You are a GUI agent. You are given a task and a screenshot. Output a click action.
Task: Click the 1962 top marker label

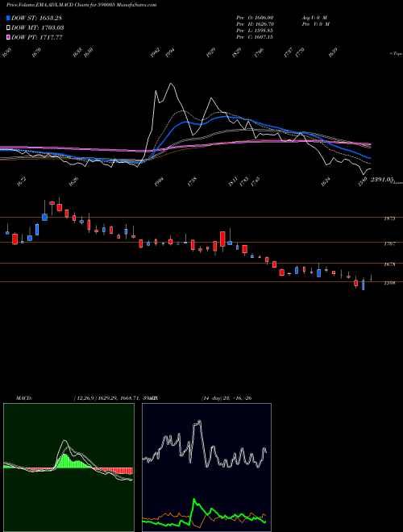coord(156,52)
